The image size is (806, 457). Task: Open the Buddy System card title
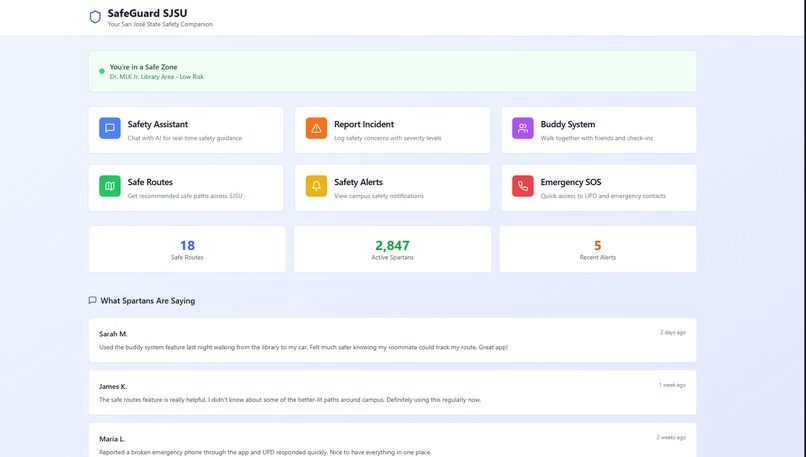568,124
